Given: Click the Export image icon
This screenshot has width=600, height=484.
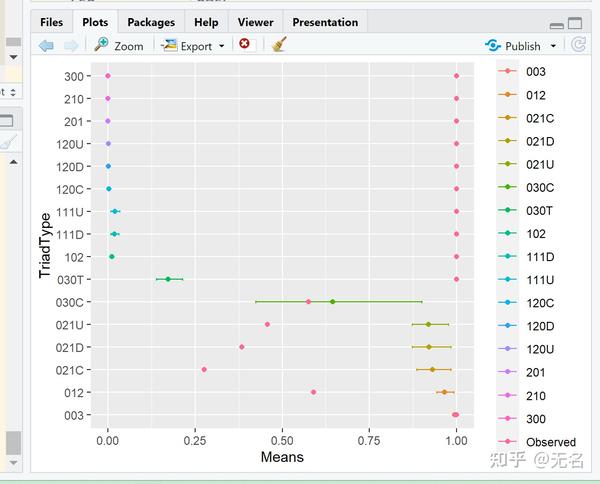Looking at the screenshot, I should pos(169,45).
